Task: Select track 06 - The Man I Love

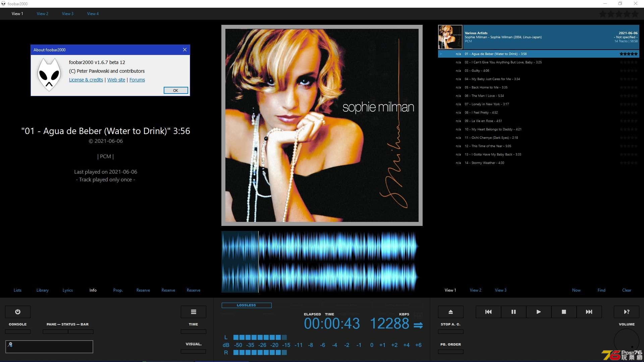Action: 538,96
